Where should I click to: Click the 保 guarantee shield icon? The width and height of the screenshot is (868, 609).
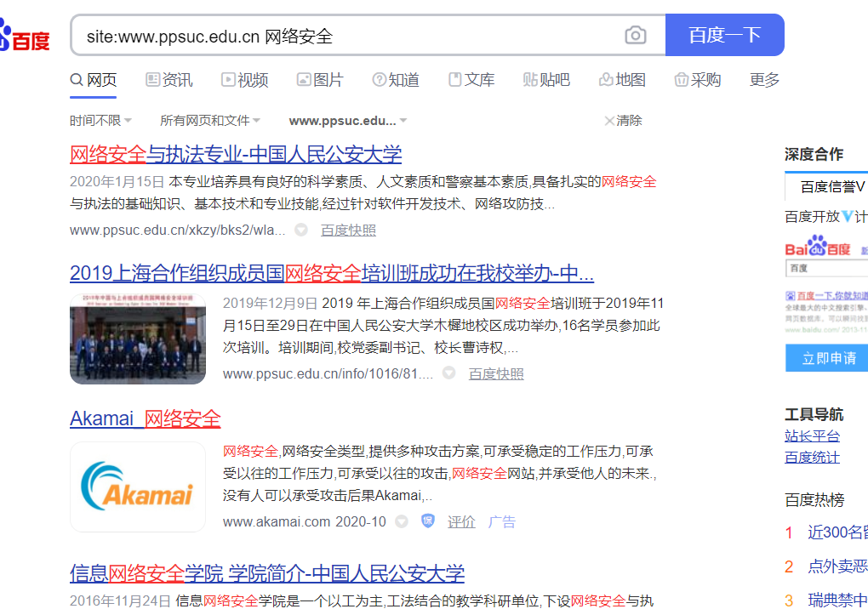pyautogui.click(x=428, y=521)
